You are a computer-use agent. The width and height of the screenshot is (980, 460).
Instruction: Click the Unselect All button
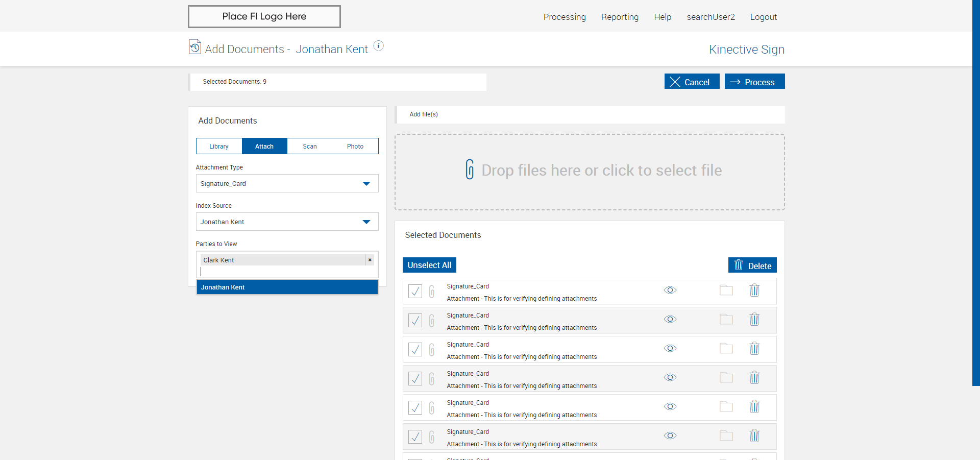coord(429,265)
